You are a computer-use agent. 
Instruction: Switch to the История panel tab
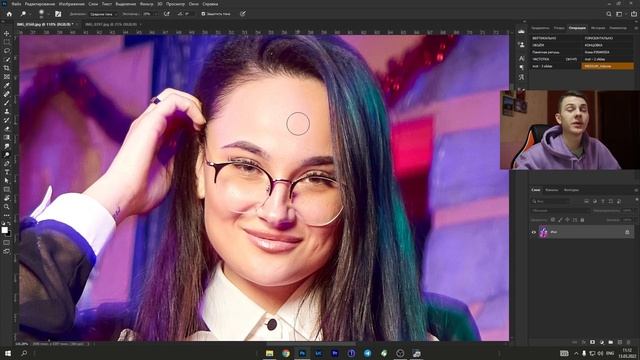click(x=598, y=28)
